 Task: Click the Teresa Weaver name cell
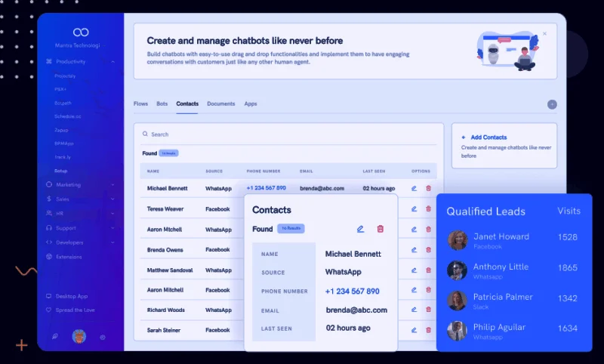coord(165,208)
